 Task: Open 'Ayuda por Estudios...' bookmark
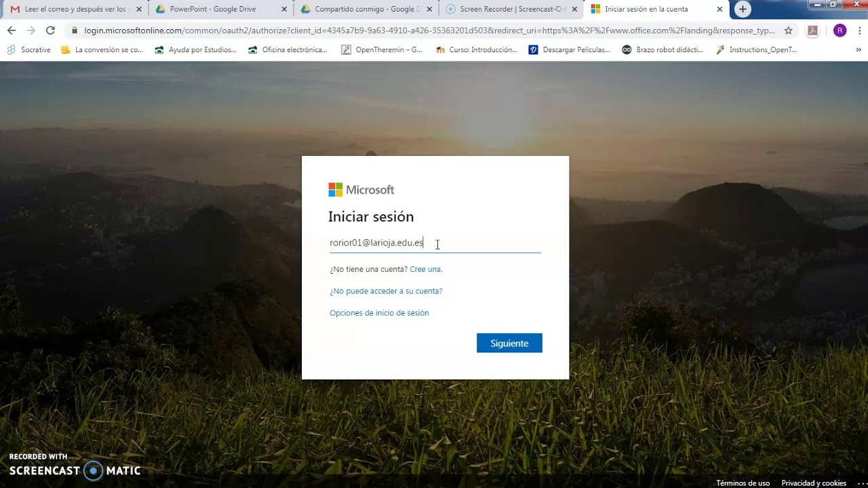point(195,49)
